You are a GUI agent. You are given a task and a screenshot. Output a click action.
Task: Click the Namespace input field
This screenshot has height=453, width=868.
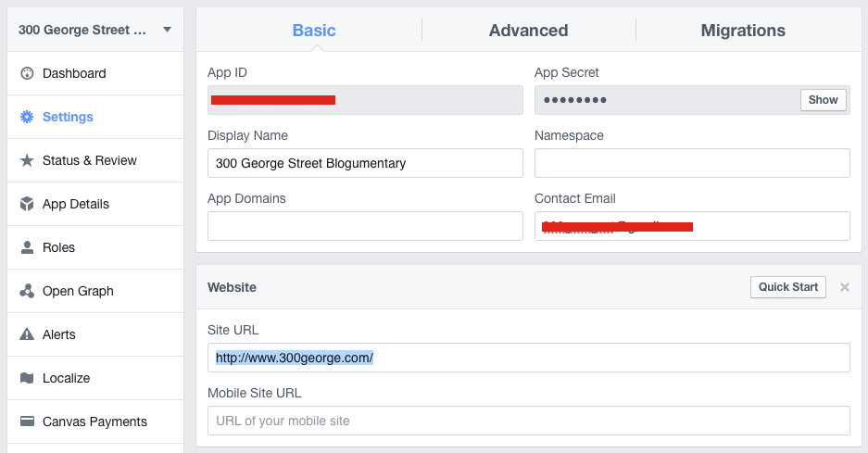click(692, 163)
